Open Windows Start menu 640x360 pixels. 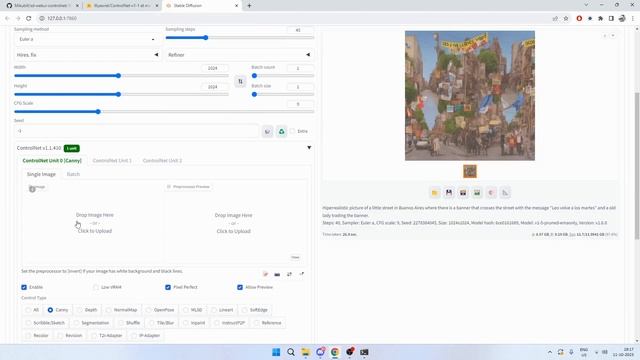(276, 352)
